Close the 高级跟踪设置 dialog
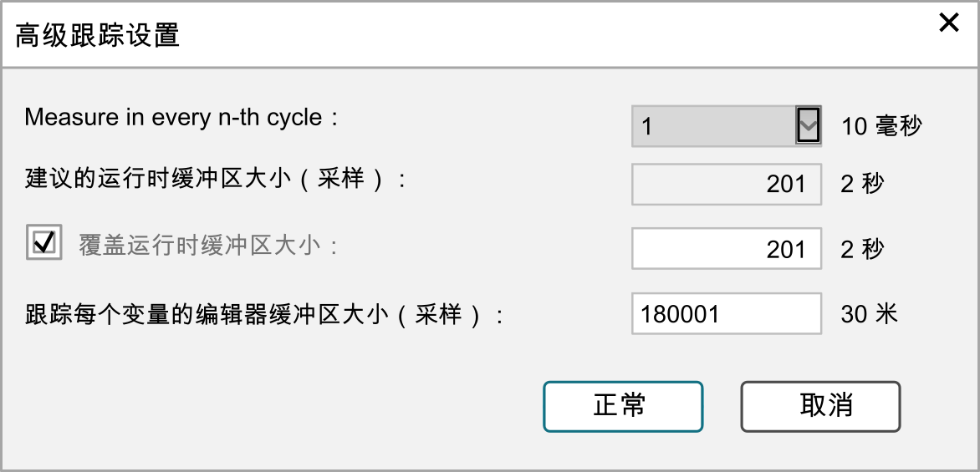This screenshot has height=472, width=980. click(x=948, y=23)
